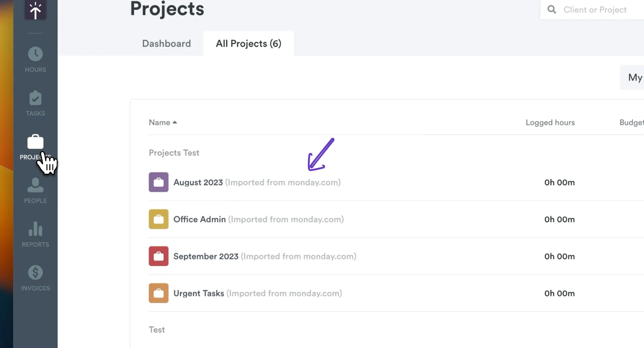Sort by the Logged hours column header
644x348 pixels.
point(550,123)
